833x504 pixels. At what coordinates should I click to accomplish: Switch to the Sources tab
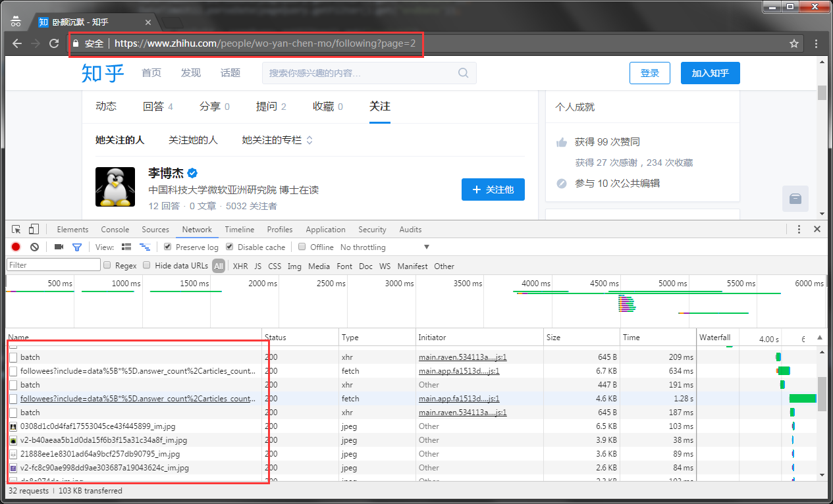[155, 230]
